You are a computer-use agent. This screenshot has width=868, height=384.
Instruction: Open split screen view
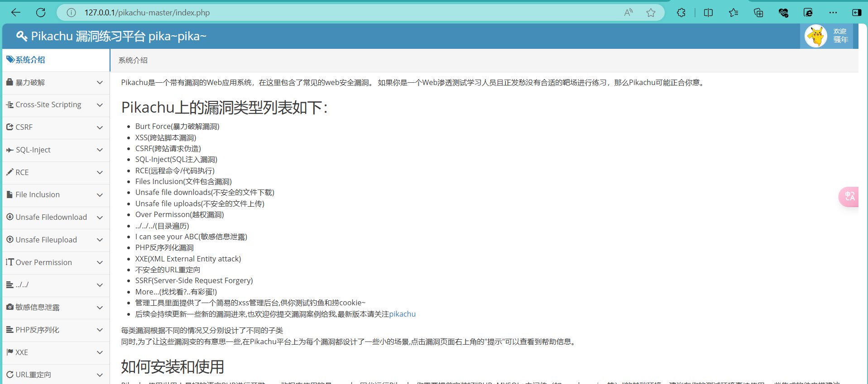tap(708, 13)
